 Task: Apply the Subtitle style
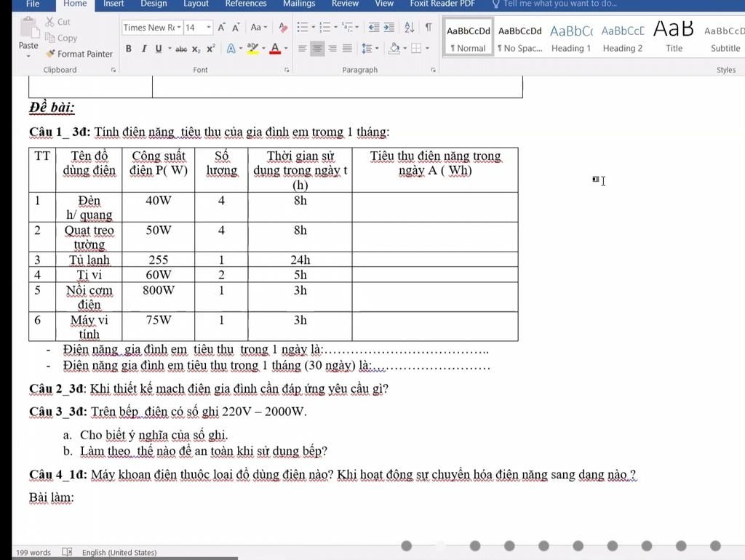(x=724, y=38)
